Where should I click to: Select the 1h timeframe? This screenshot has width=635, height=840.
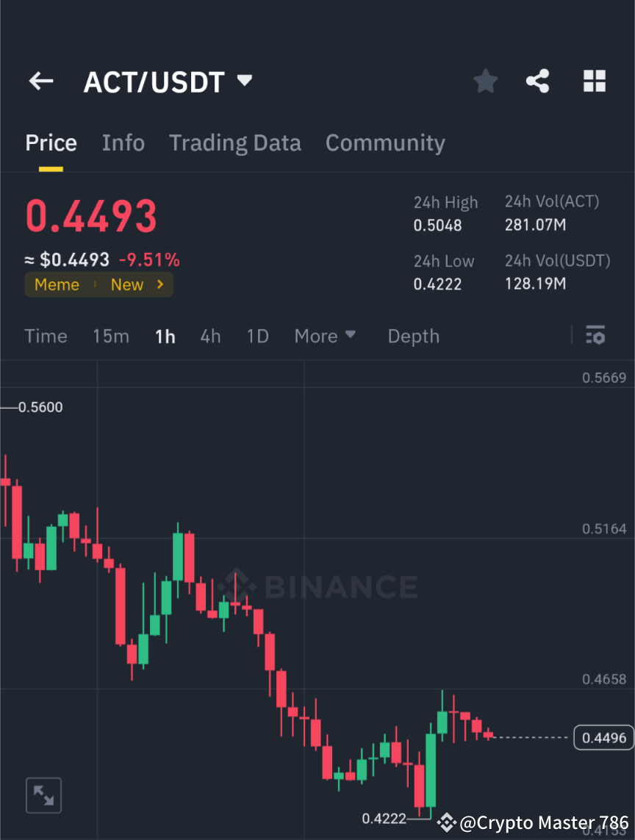[165, 336]
